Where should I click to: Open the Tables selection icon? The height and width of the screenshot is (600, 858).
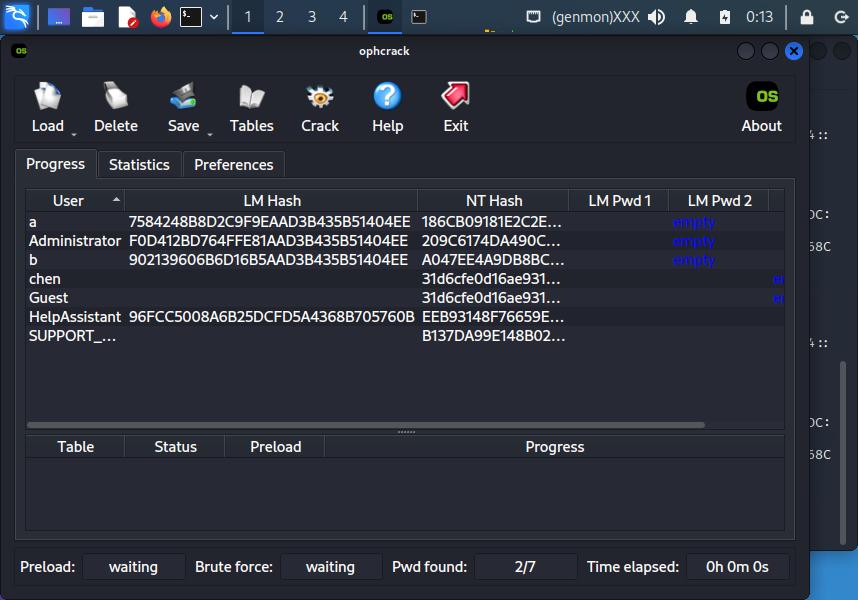tap(251, 95)
